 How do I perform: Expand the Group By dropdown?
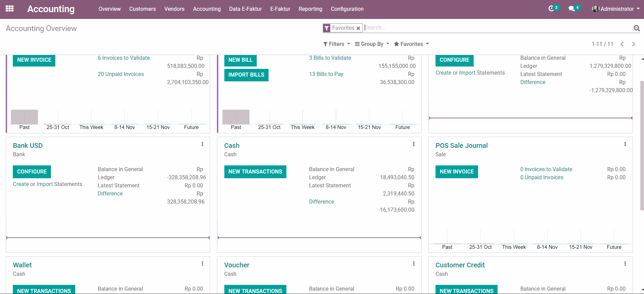tap(372, 44)
